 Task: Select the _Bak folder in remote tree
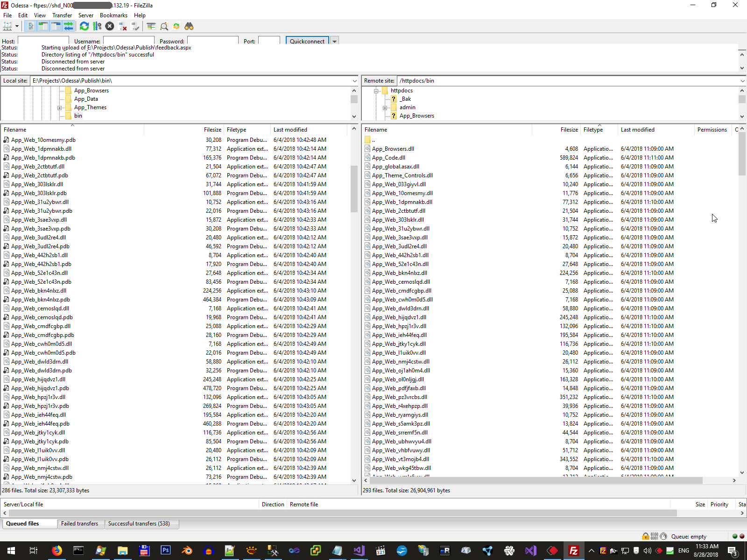point(405,99)
